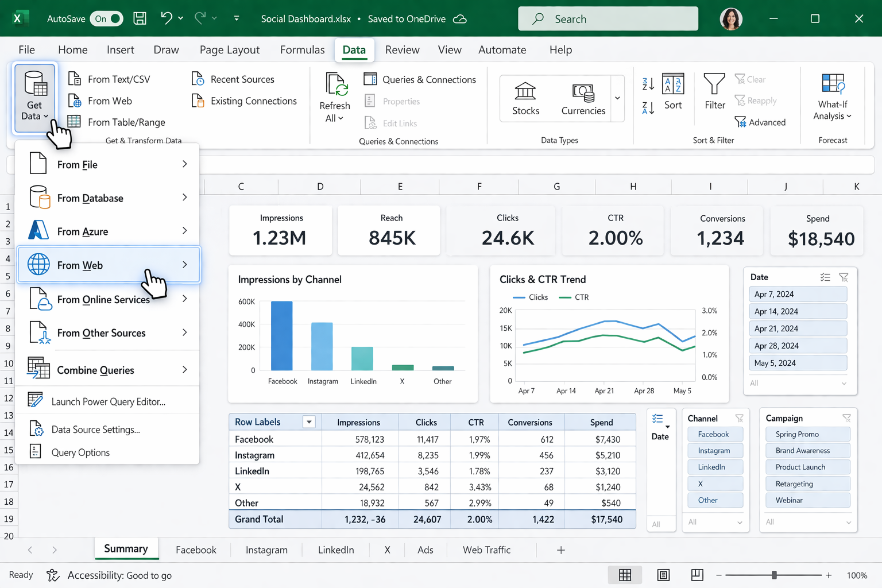Clear filter on the Channel slicer
Screen dimensions: 882x588
tap(740, 418)
